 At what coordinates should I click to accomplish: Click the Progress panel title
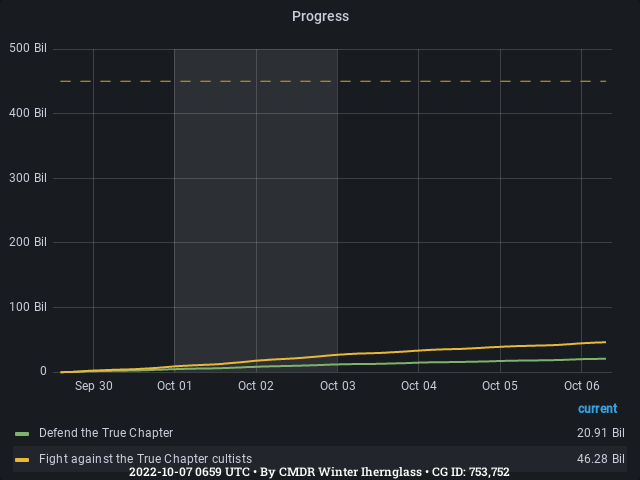point(320,16)
